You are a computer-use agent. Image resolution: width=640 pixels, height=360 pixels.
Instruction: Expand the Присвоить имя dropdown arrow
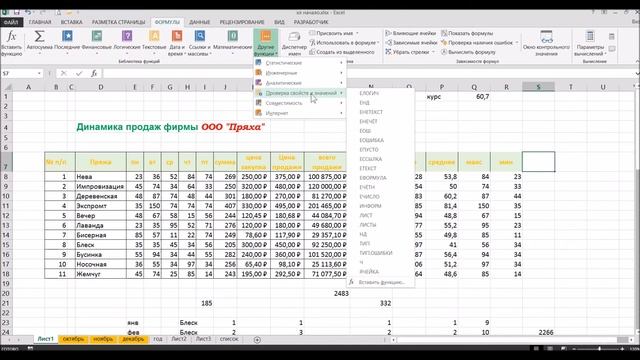click(x=357, y=33)
